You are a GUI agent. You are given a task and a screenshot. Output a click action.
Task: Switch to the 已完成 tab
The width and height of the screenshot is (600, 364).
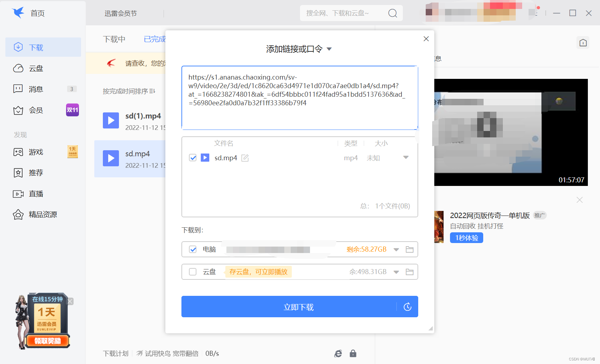(x=155, y=39)
